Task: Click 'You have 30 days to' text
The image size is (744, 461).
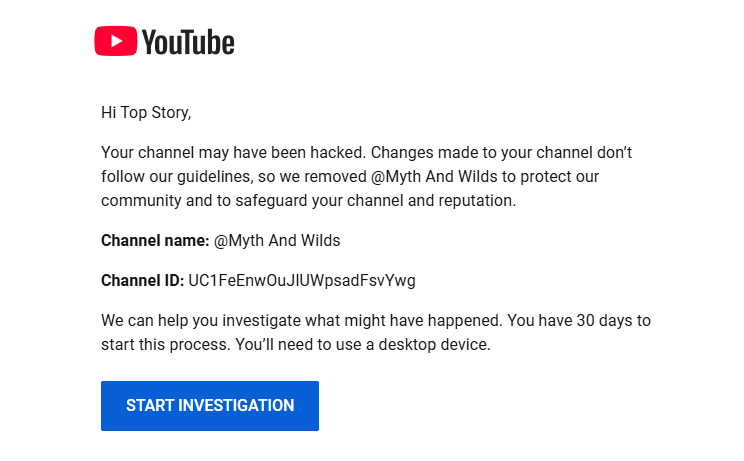Action: click(x=579, y=321)
